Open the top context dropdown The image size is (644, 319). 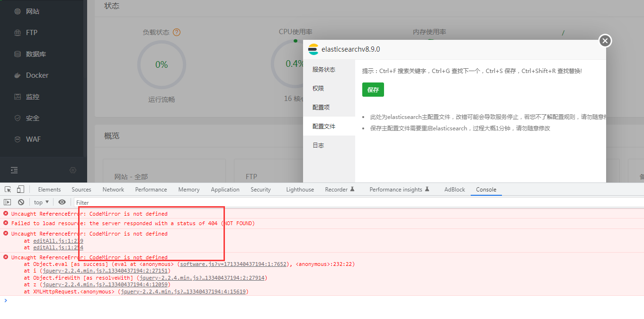[x=42, y=202]
